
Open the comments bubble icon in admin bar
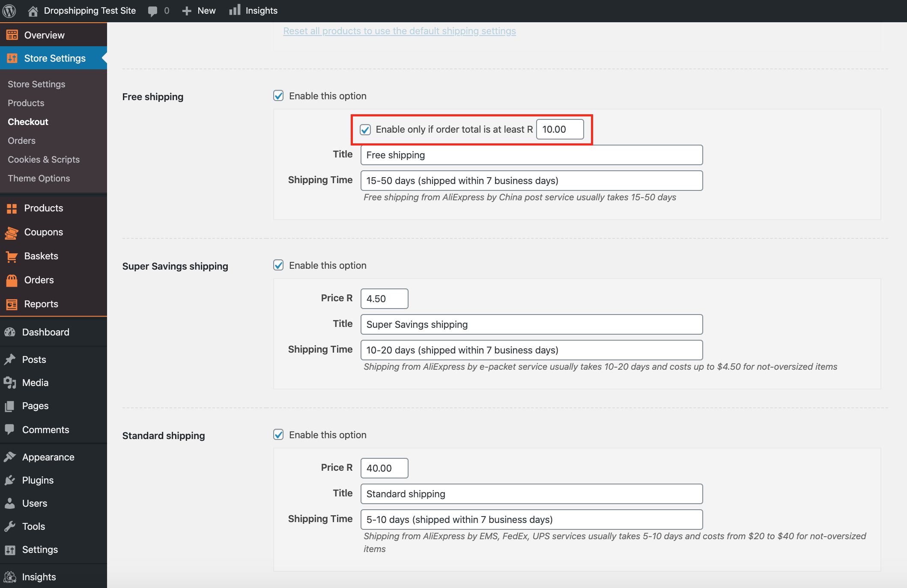[152, 11]
